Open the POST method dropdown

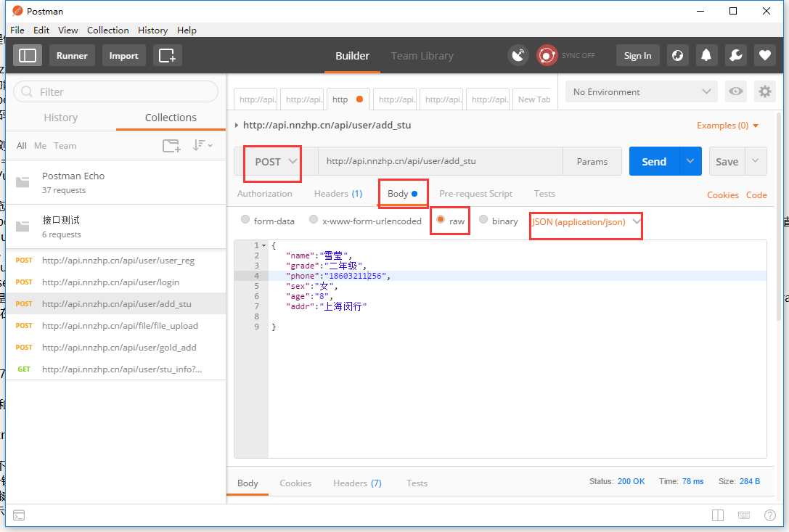[276, 162]
